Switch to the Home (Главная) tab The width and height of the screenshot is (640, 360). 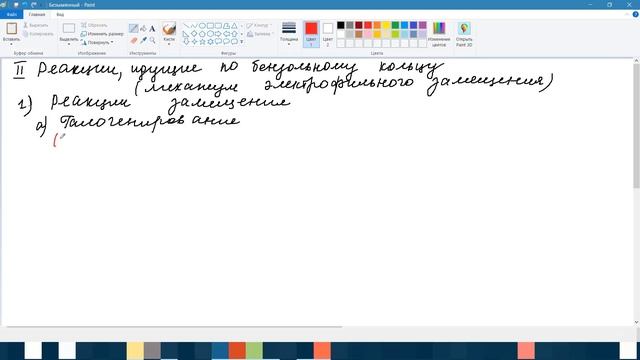(x=37, y=14)
